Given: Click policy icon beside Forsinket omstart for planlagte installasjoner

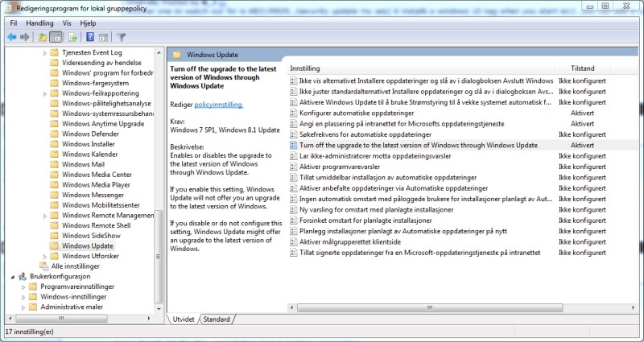Looking at the screenshot, I should click(293, 220).
